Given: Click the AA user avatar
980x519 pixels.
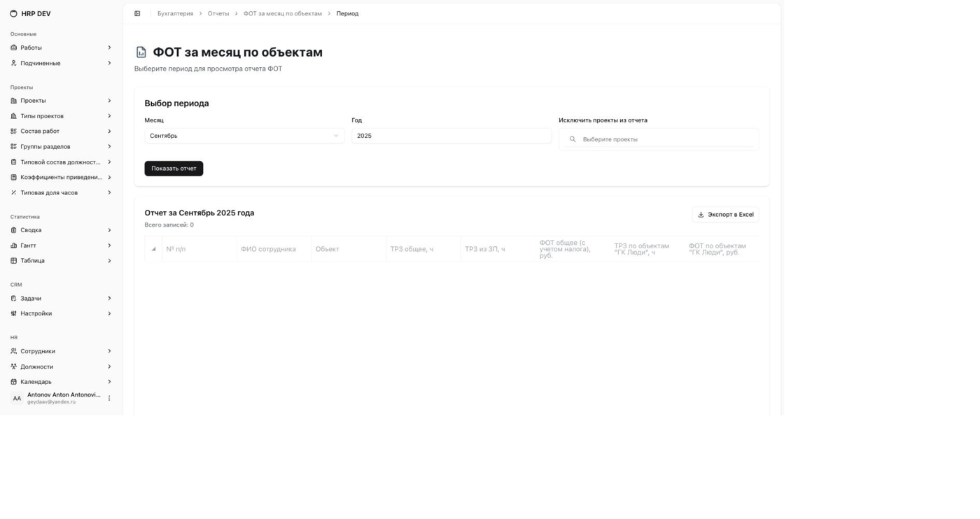Looking at the screenshot, I should click(x=17, y=398).
